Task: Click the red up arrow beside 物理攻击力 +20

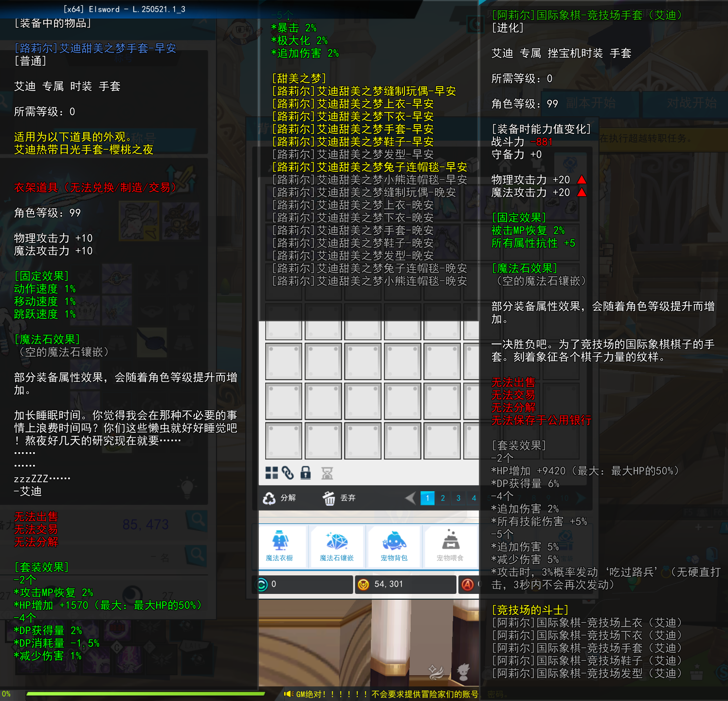Action: click(x=582, y=180)
